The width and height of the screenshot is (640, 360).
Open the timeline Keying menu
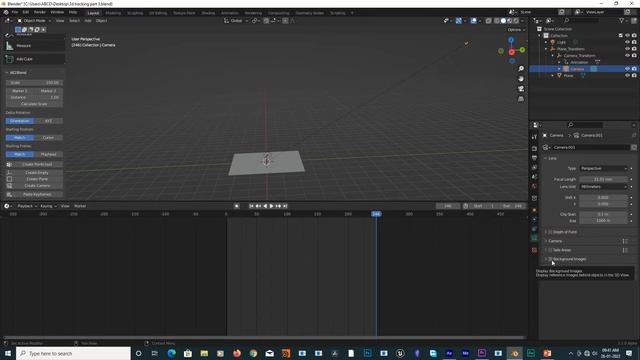48,206
